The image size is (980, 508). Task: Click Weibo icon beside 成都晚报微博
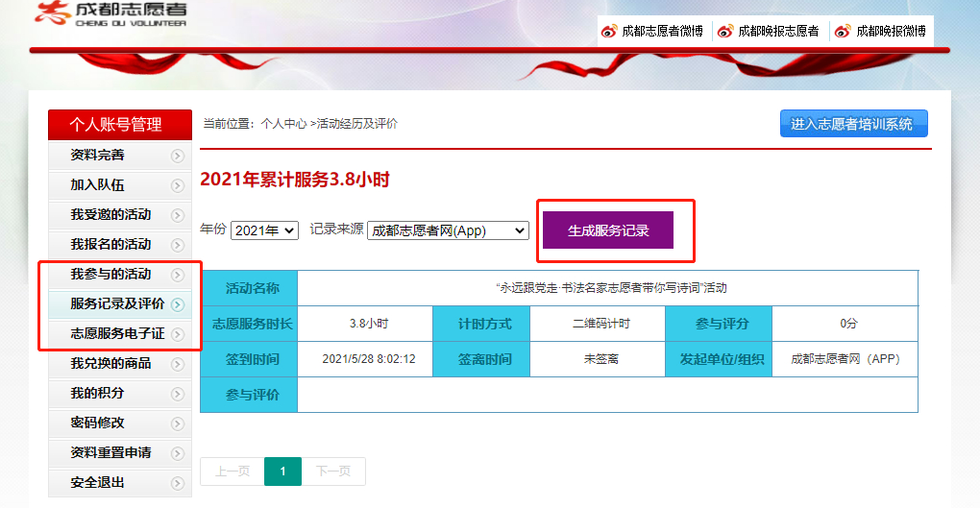[x=843, y=32]
